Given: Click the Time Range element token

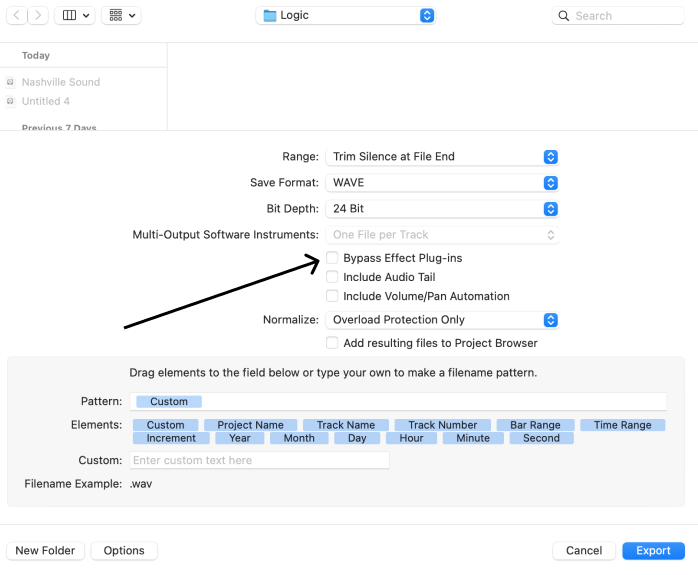Looking at the screenshot, I should 623,425.
